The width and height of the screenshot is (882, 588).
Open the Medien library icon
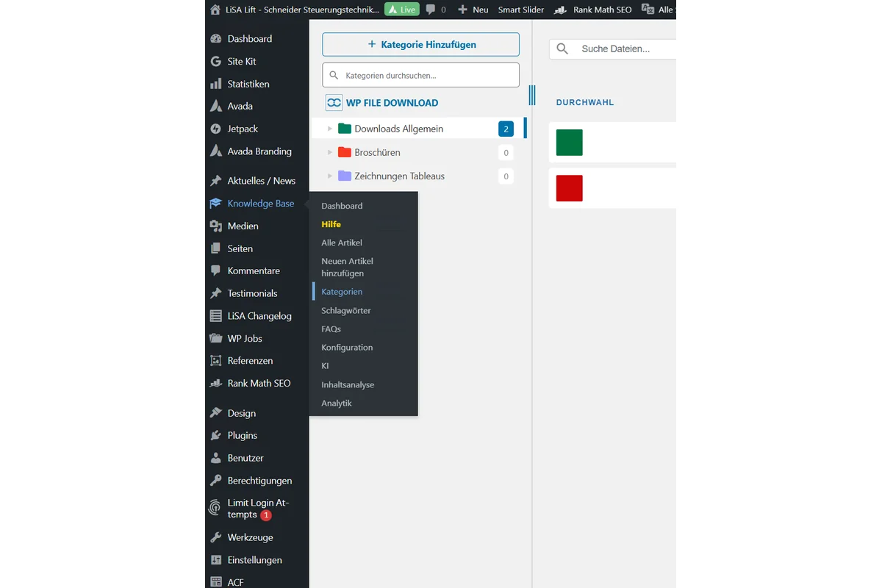[216, 226]
